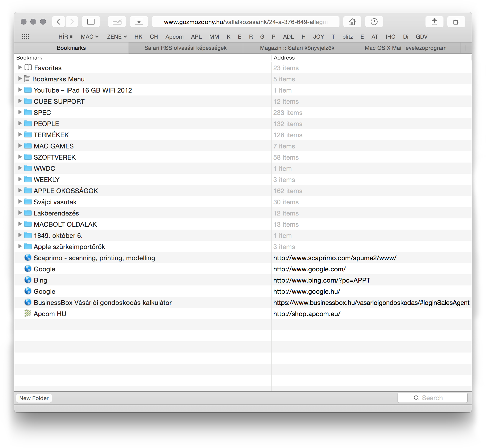Switch to Mac OS X Mail levelezőprogram tab
The image size is (486, 448).
406,48
